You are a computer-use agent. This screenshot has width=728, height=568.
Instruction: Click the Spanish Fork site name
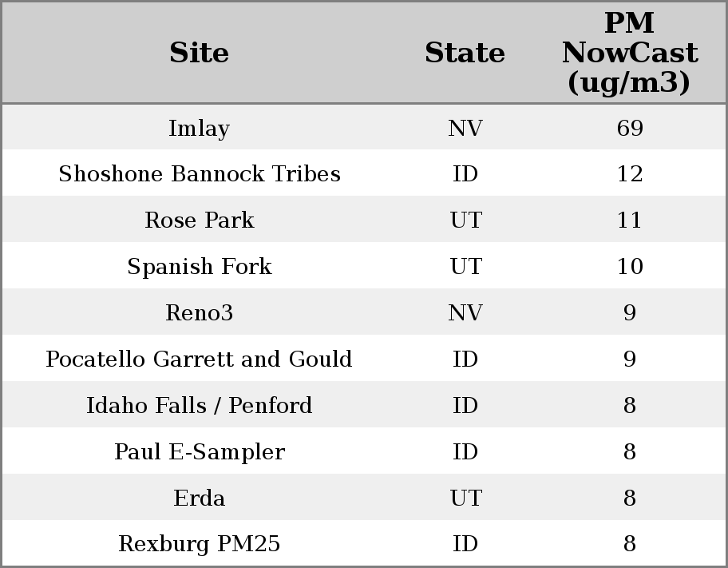[199, 267]
